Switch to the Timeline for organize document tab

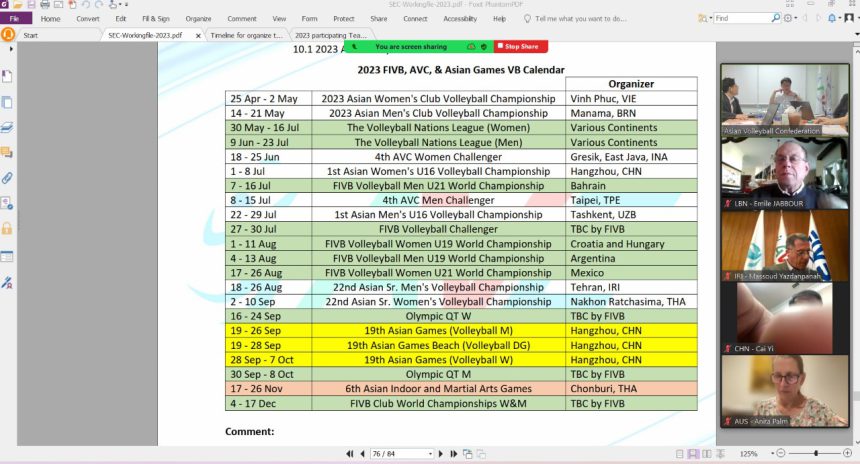(246, 35)
